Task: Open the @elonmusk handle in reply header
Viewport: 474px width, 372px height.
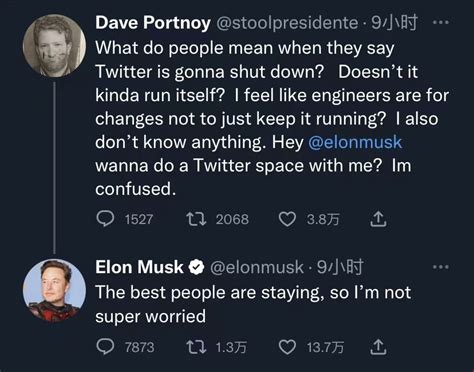Action: 257,267
